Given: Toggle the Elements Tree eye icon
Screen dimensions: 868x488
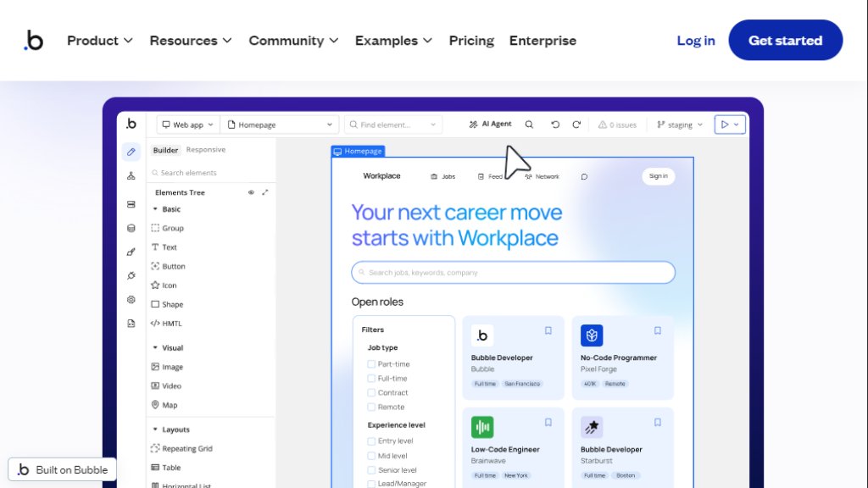Looking at the screenshot, I should (251, 192).
